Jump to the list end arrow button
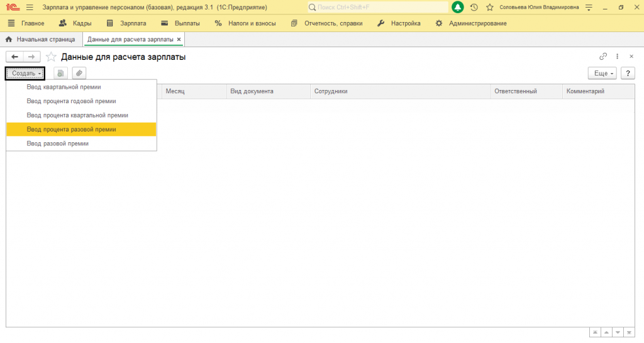This screenshot has height=343, width=644. click(x=629, y=332)
